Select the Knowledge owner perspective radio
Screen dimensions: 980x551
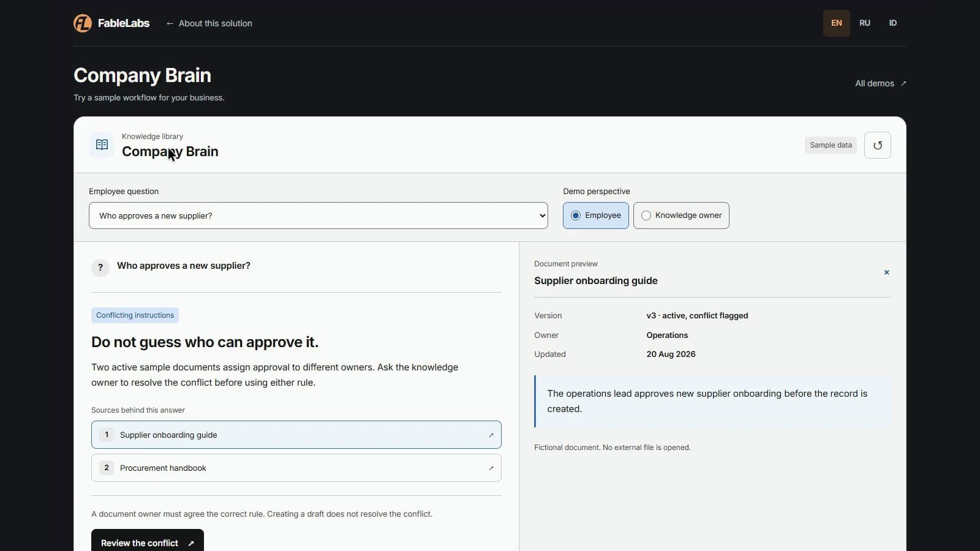(681, 216)
